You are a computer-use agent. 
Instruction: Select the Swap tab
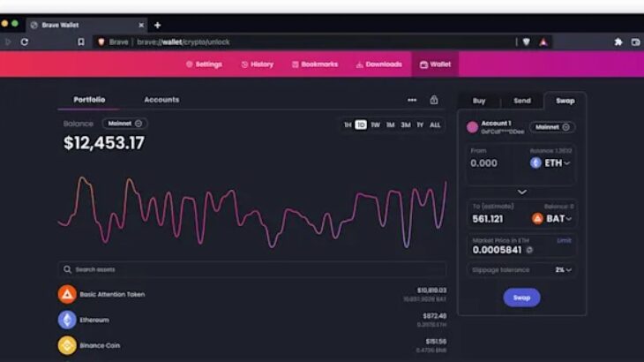click(x=565, y=101)
